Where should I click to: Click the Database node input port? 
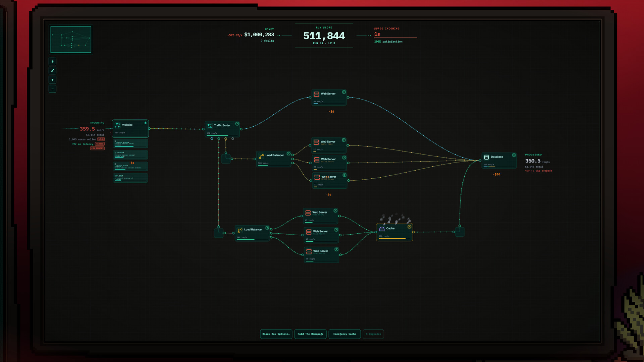point(480,161)
